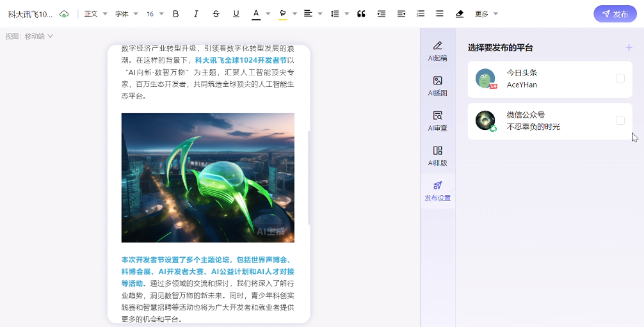644x327 pixels.
Task: Apply underline formatting
Action: [236, 14]
